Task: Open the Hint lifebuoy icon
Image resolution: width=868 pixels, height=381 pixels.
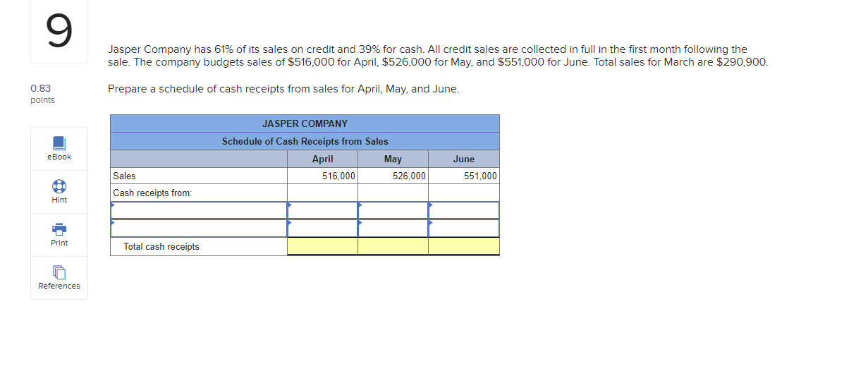Action: click(59, 186)
